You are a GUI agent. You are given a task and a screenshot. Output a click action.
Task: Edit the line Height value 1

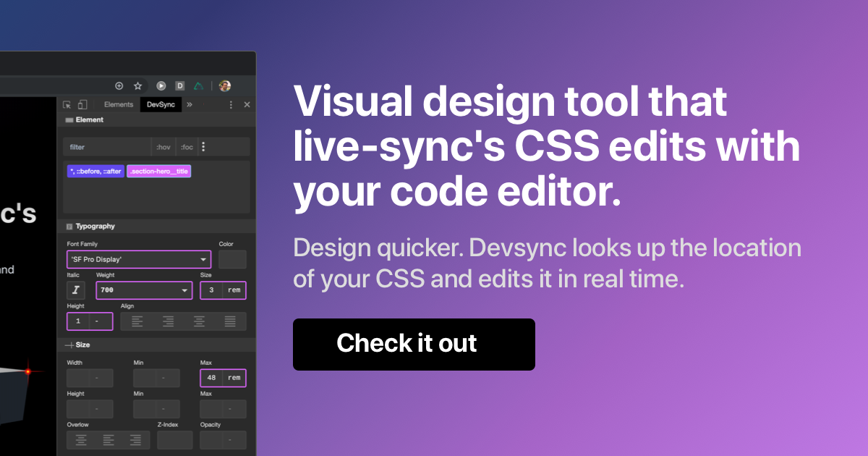(x=78, y=321)
